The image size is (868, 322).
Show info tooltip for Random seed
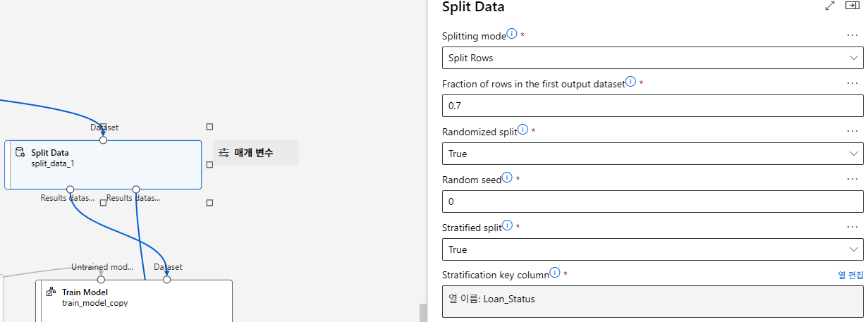click(507, 178)
